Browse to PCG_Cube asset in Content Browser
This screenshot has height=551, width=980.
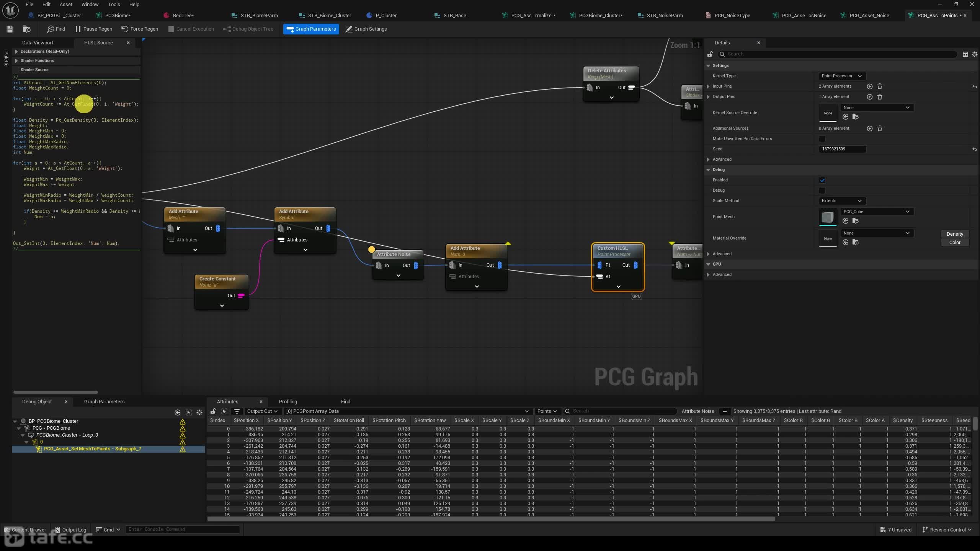[x=855, y=221]
